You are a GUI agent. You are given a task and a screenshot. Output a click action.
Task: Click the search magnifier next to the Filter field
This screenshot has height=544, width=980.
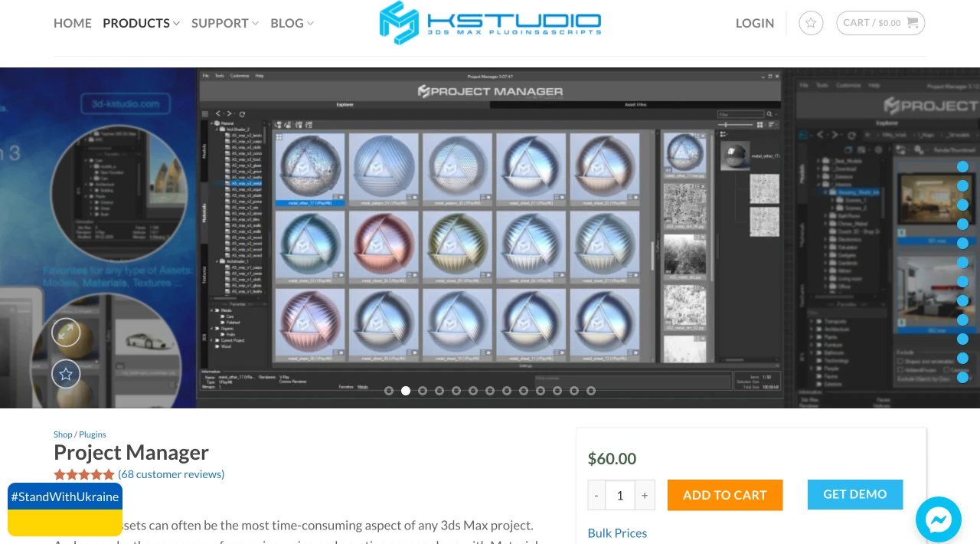tap(769, 114)
